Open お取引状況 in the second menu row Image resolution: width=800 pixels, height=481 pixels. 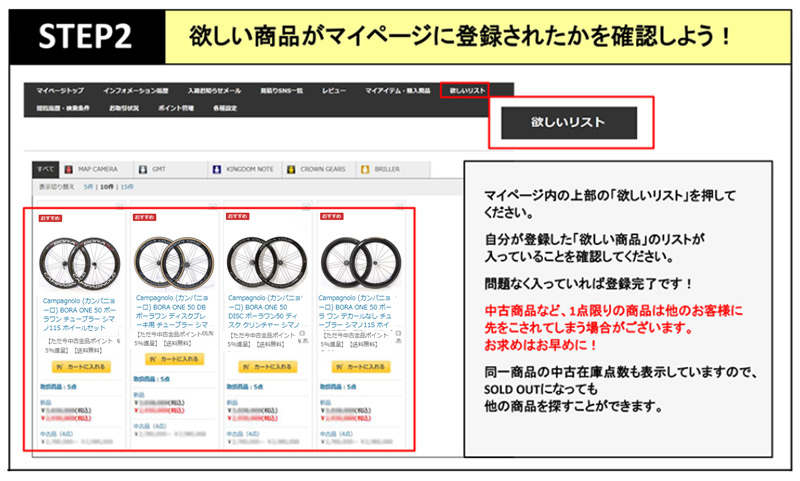(x=124, y=108)
